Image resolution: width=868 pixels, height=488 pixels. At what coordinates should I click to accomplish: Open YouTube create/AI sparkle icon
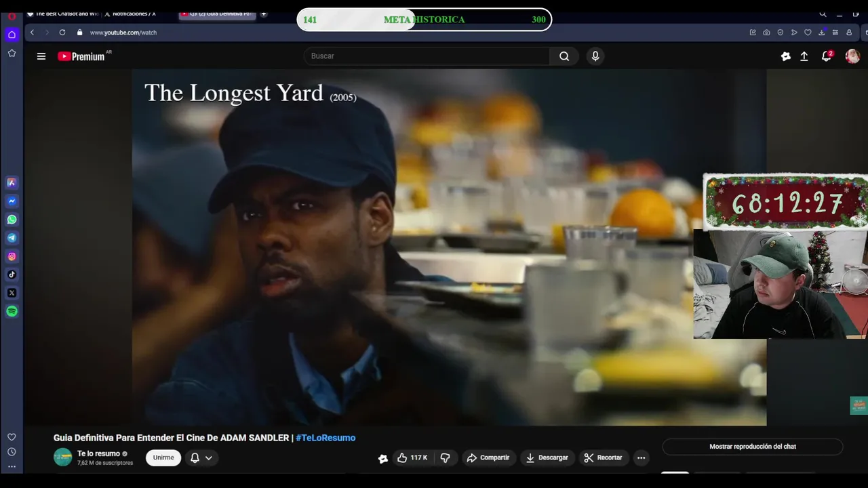click(785, 57)
